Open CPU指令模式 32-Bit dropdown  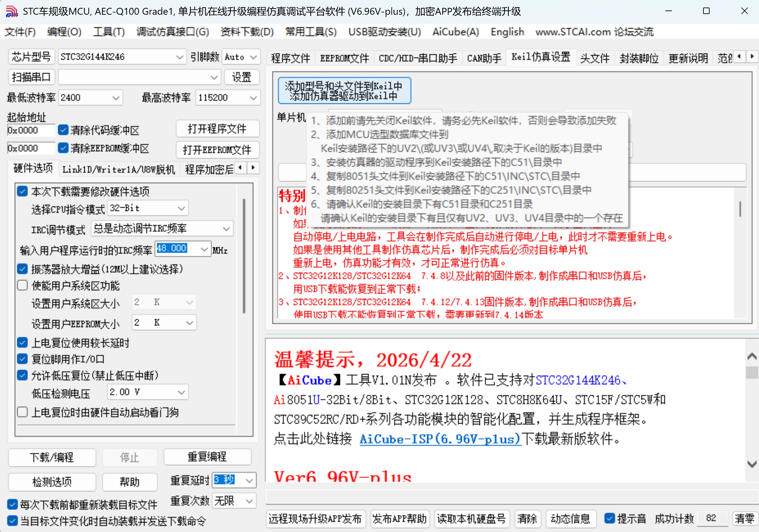pyautogui.click(x=148, y=208)
